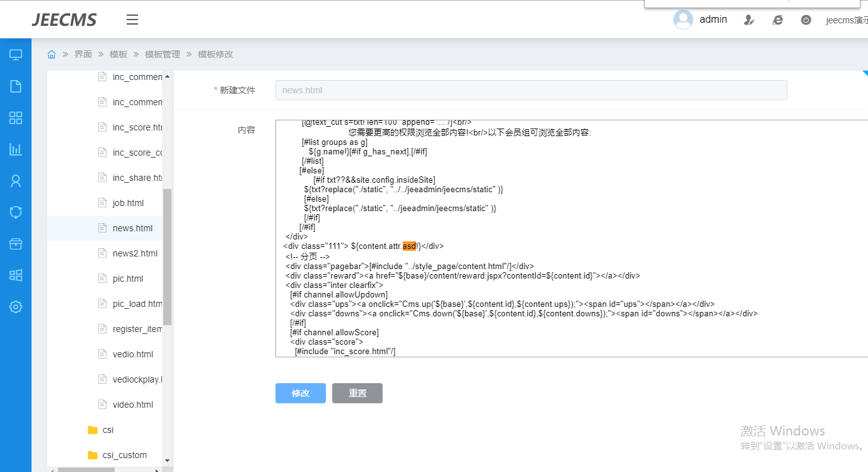Go to home via the breadcrumb house icon
Screen dimensions: 868x472
(x=52, y=54)
